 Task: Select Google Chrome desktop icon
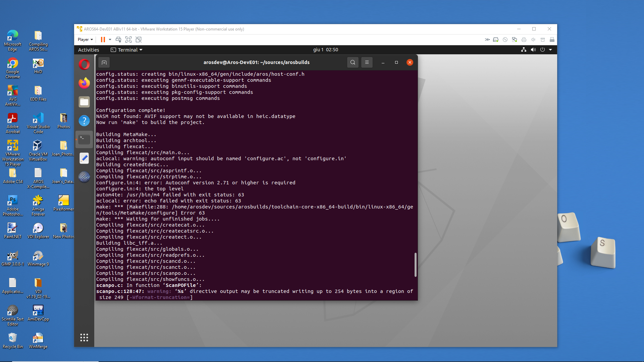pos(13,68)
